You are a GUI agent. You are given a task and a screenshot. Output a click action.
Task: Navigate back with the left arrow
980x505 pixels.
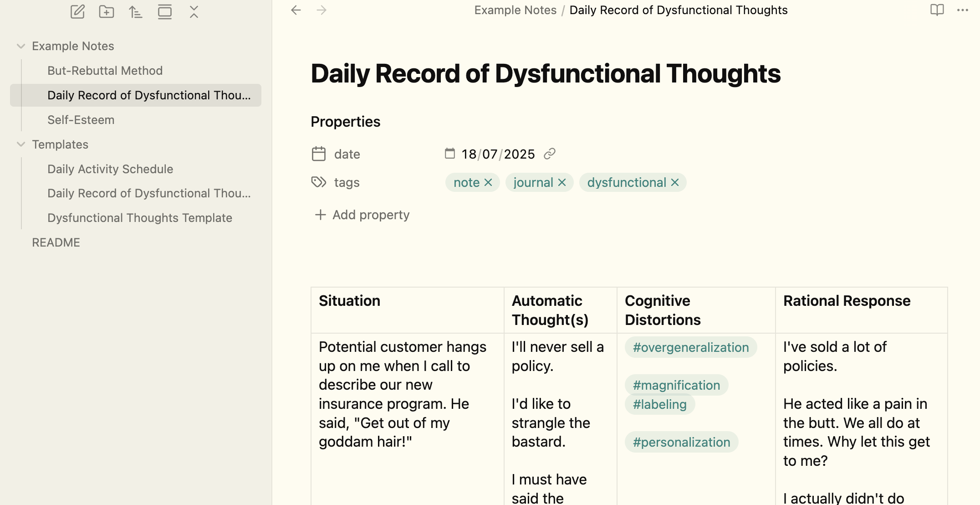click(296, 10)
